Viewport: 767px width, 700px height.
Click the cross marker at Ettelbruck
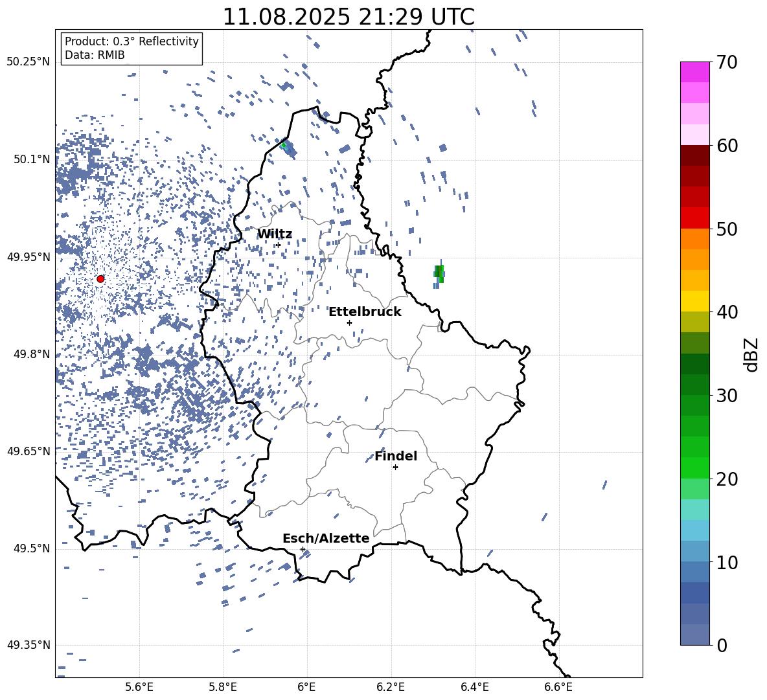pos(349,322)
